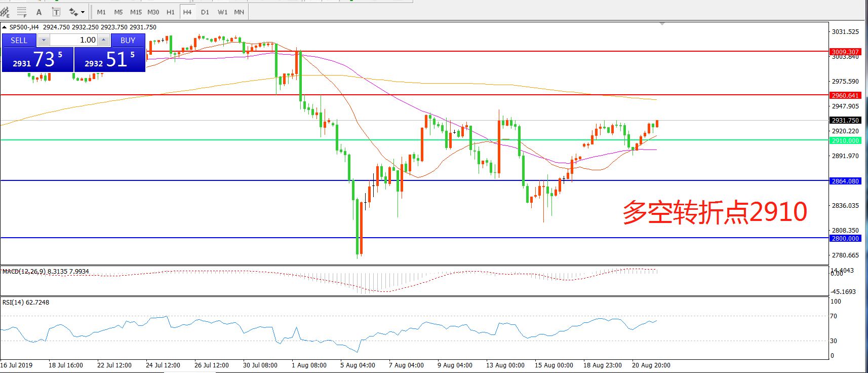This screenshot has height=373, width=868.
Task: Collapse the one-click trading panel triangle
Action: (x=5, y=27)
